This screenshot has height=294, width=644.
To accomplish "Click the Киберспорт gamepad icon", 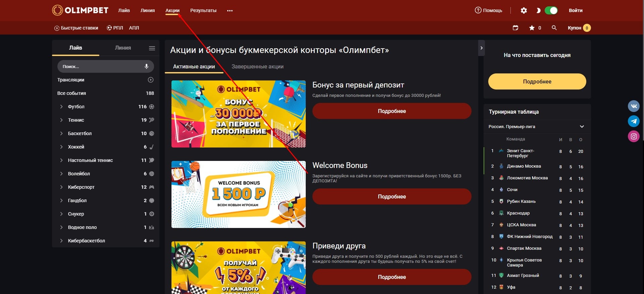I will [x=152, y=187].
